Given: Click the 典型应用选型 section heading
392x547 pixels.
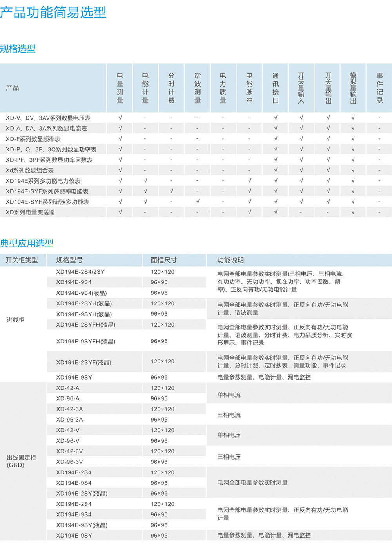Looking at the screenshot, I should point(27,243).
